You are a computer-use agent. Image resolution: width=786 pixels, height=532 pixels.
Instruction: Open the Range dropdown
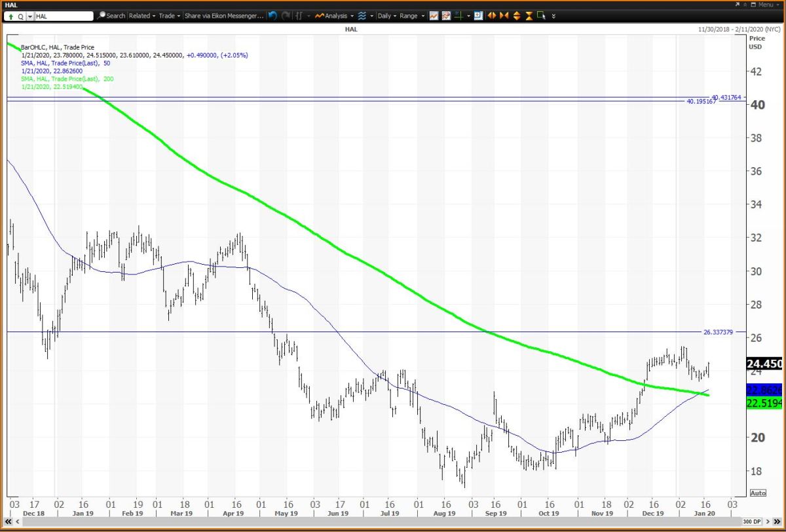tap(413, 16)
